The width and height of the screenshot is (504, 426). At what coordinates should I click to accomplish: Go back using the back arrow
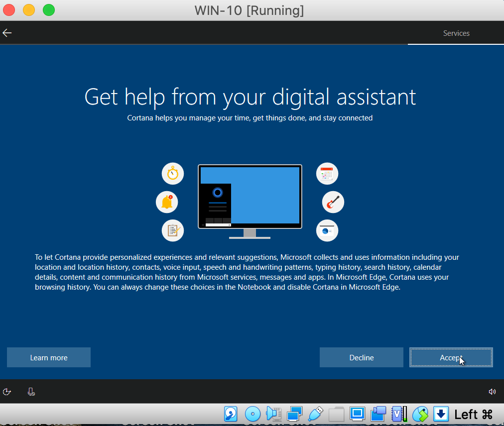7,33
